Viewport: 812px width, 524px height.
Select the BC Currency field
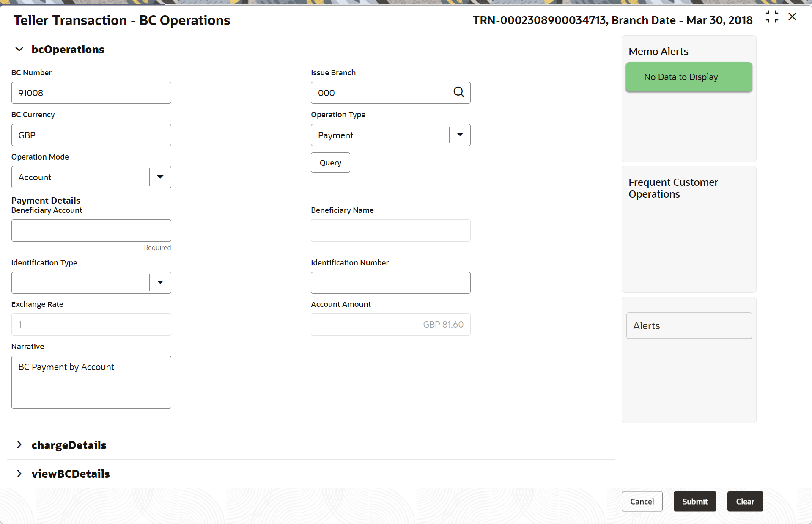91,135
